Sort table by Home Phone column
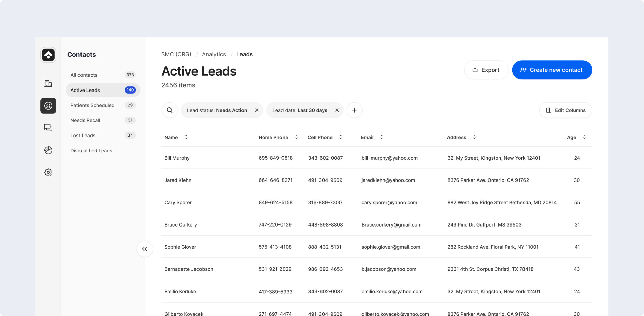Image resolution: width=644 pixels, height=316 pixels. point(297,137)
